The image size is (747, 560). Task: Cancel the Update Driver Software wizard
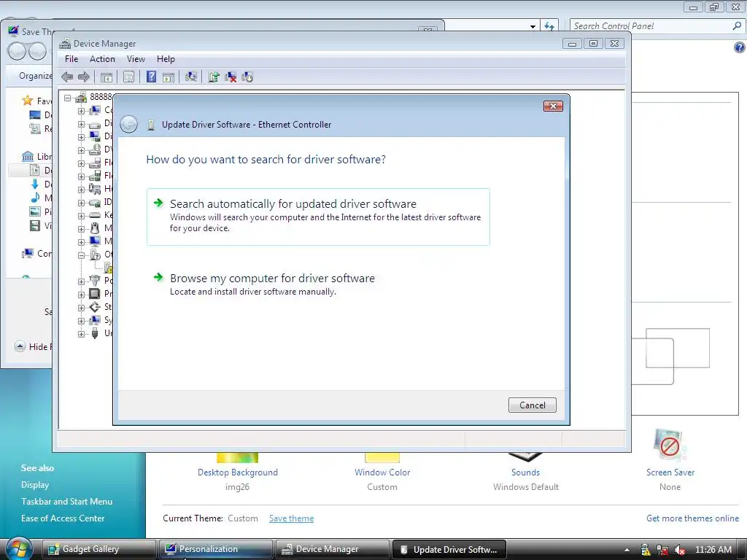click(x=532, y=405)
